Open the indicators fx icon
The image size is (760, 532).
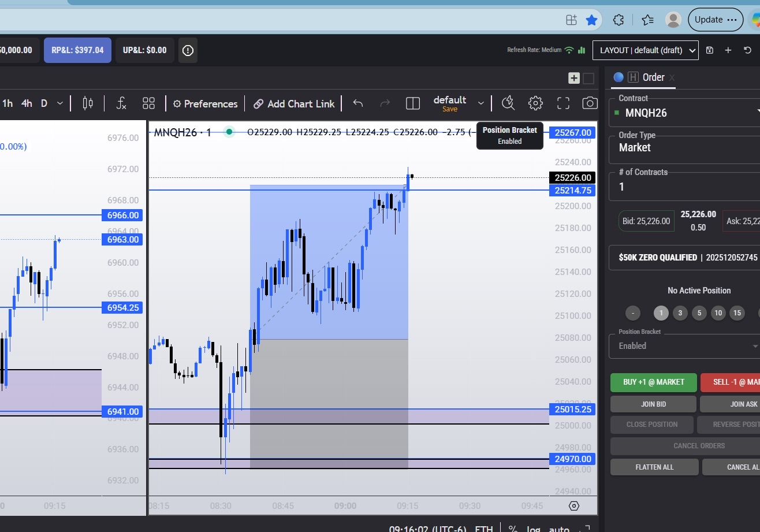click(x=121, y=103)
